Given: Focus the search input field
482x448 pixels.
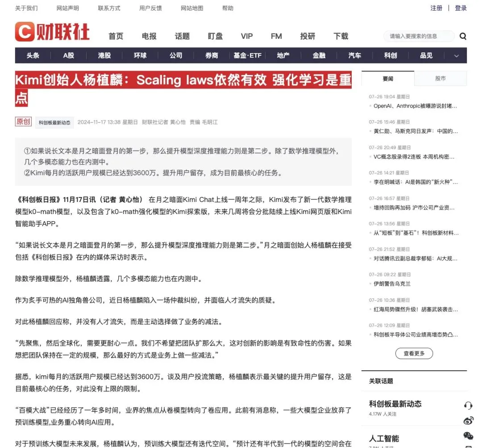Looking at the screenshot, I should pos(419,36).
